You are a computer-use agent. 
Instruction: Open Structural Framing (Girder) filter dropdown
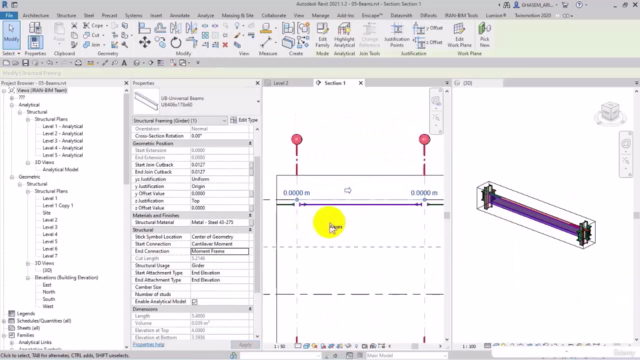(x=180, y=120)
